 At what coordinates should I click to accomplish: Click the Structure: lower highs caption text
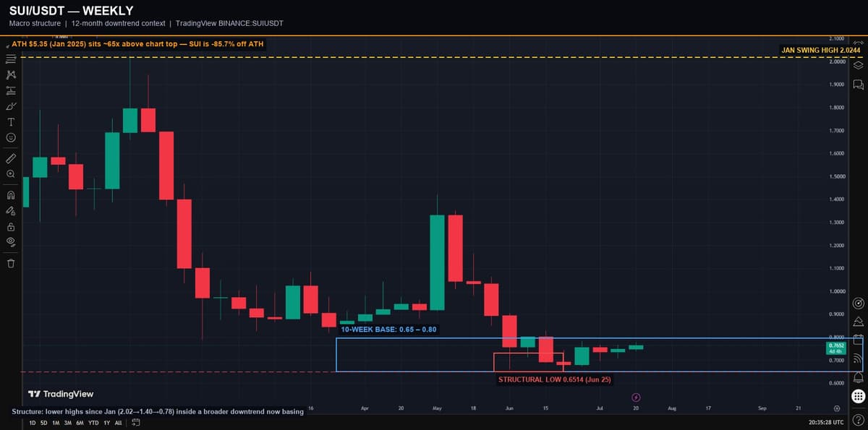(158, 412)
